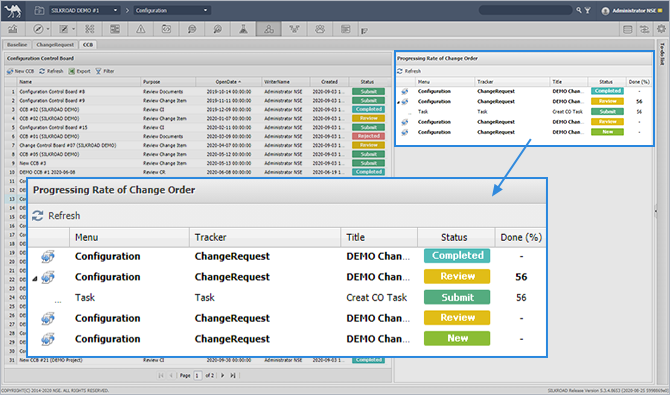Open the To-do list side tab
The image size is (670, 395).
pos(662,53)
